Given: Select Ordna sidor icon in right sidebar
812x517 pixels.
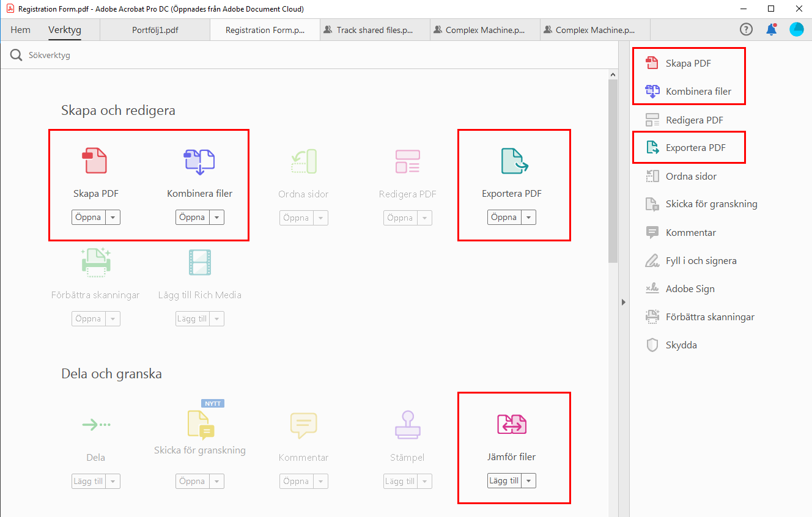Looking at the screenshot, I should pos(652,176).
